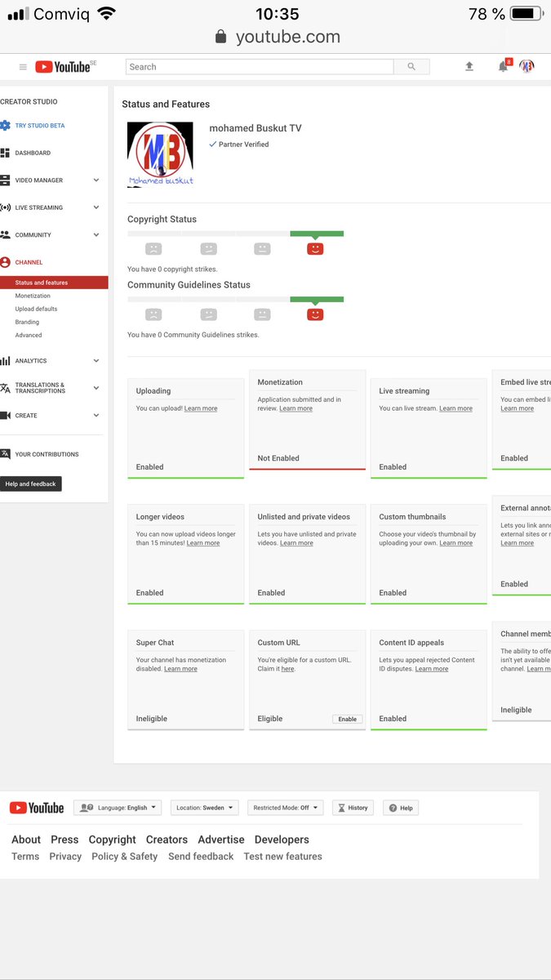Click the Community people icon
This screenshot has height=980, width=551.
click(5, 235)
